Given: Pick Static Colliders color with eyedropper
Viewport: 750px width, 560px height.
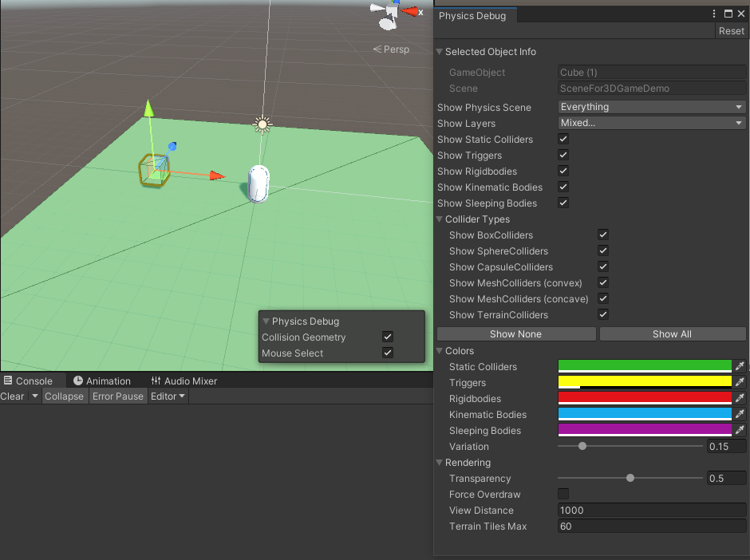Looking at the screenshot, I should point(740,366).
